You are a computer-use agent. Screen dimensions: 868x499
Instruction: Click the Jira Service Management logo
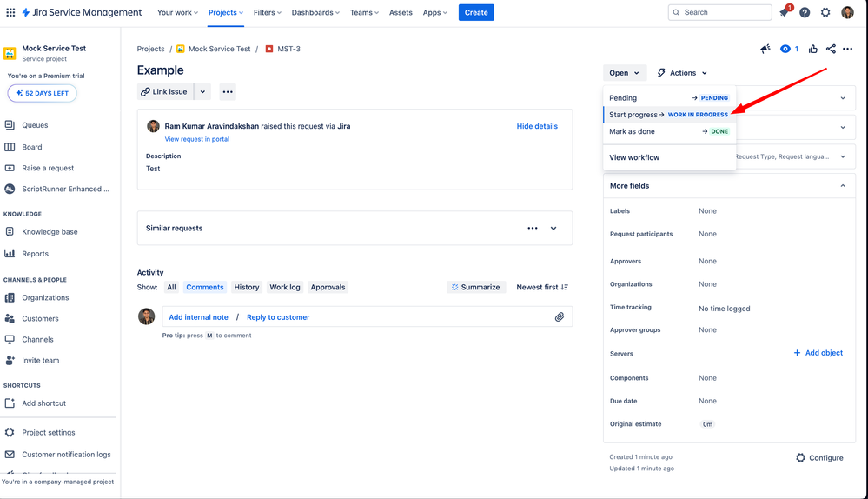(x=82, y=12)
